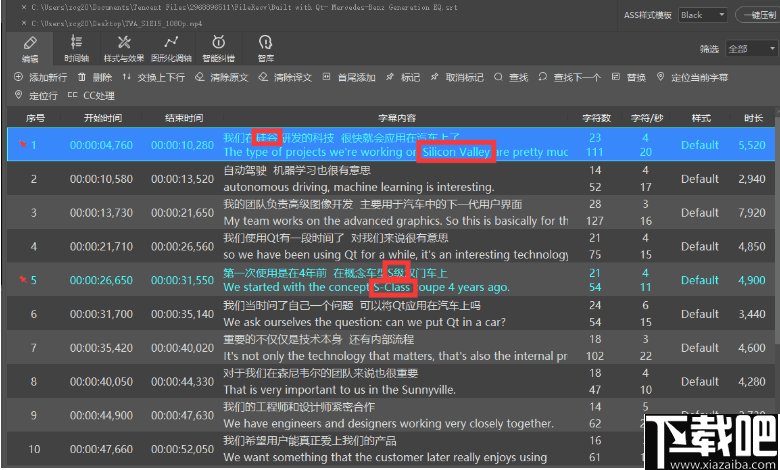Select subtitle 'We want something that the customer'
780x470 pixels.
coord(385,457)
